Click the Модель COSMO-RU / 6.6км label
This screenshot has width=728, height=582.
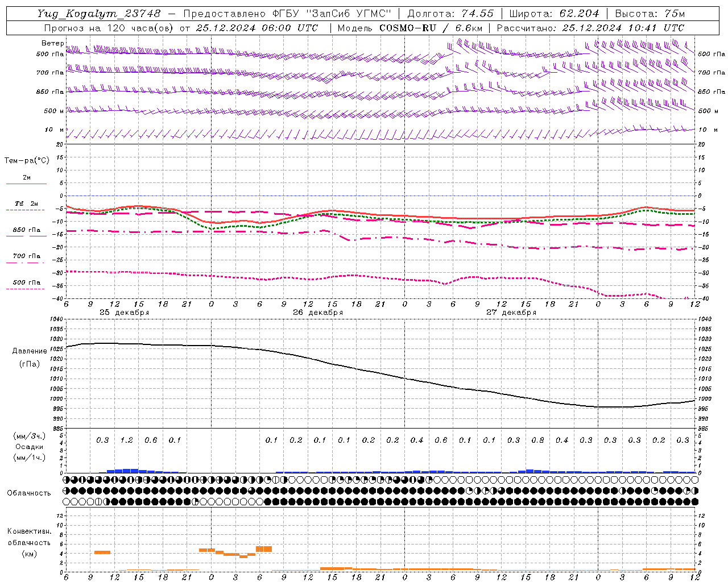point(410,28)
